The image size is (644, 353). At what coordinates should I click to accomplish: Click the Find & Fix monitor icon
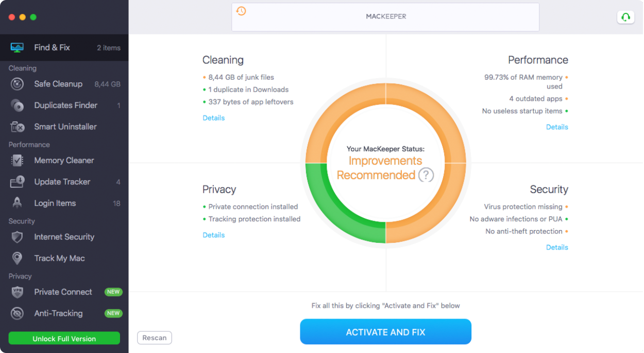(17, 47)
